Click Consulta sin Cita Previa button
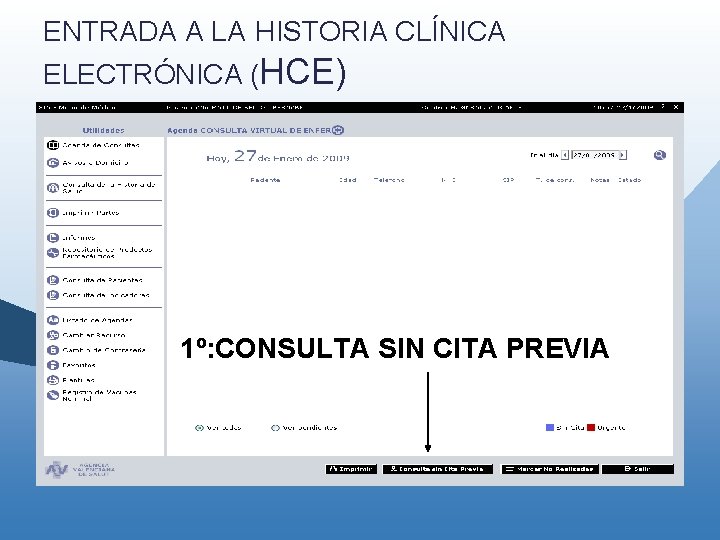Viewport: 720px width, 540px height. tap(438, 469)
